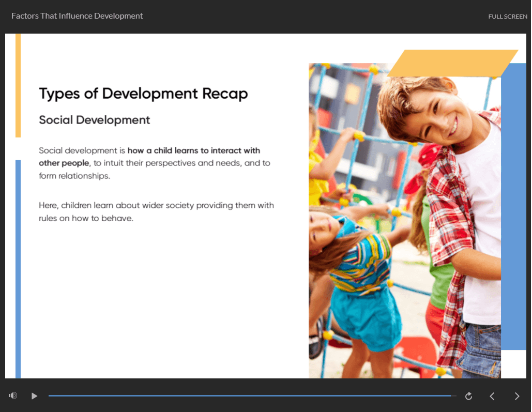Go to previous slide with left chevron

pyautogui.click(x=492, y=396)
